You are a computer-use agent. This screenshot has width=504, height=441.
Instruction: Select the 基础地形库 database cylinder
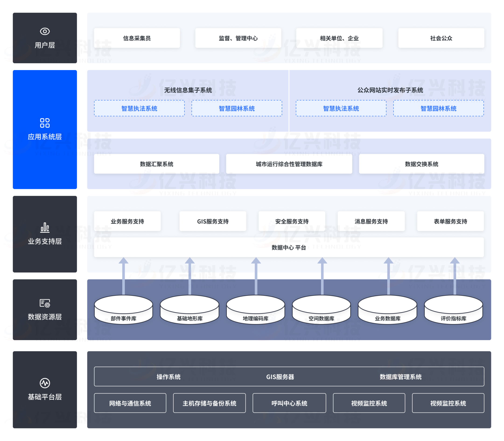189,309
